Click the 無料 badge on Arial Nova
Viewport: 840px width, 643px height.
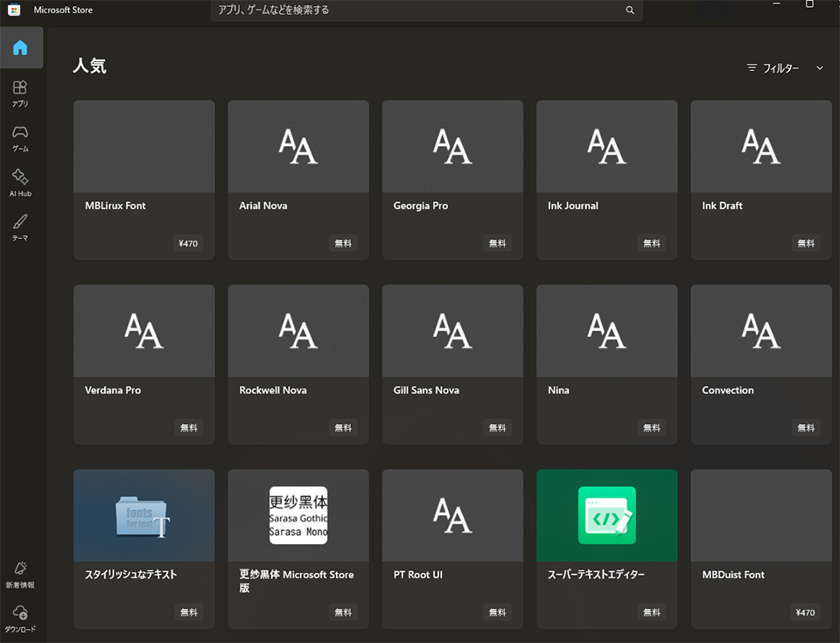click(x=343, y=243)
